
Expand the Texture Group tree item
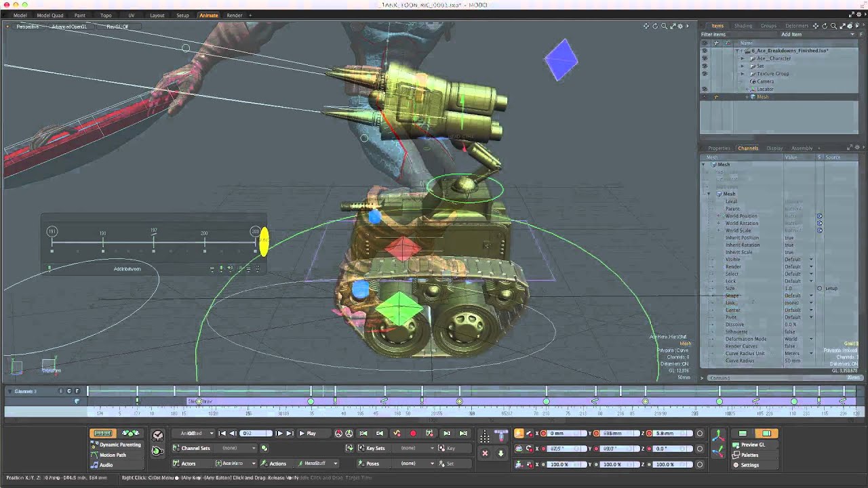742,73
